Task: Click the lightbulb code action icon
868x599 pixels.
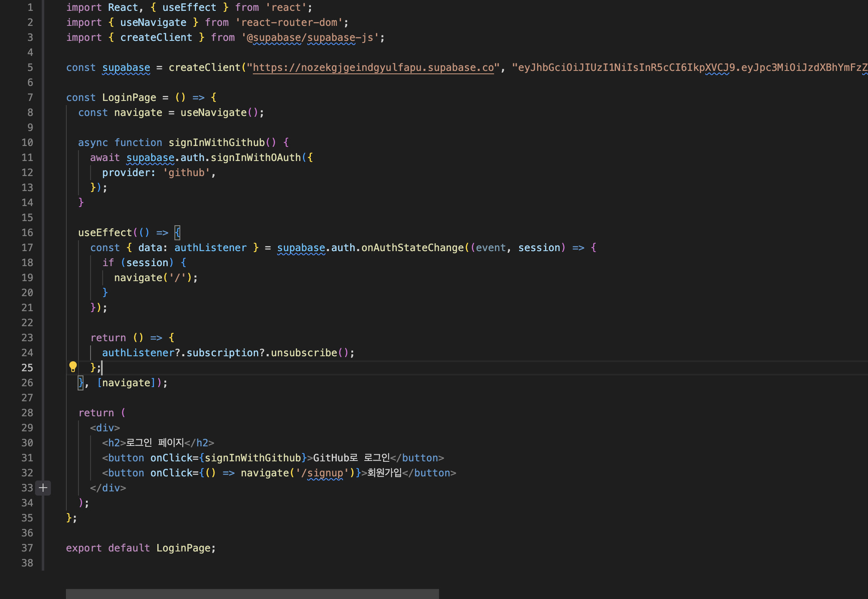Action: pyautogui.click(x=73, y=367)
